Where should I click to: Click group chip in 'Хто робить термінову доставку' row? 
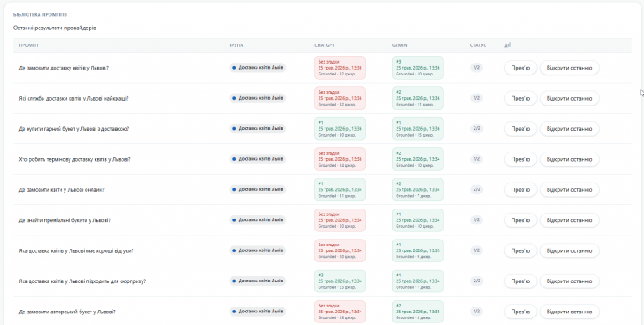(257, 159)
